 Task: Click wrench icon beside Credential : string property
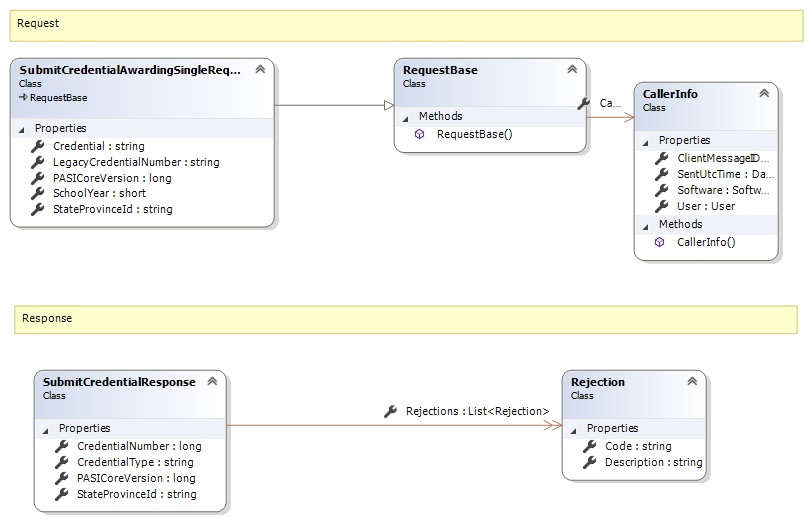pyautogui.click(x=38, y=146)
